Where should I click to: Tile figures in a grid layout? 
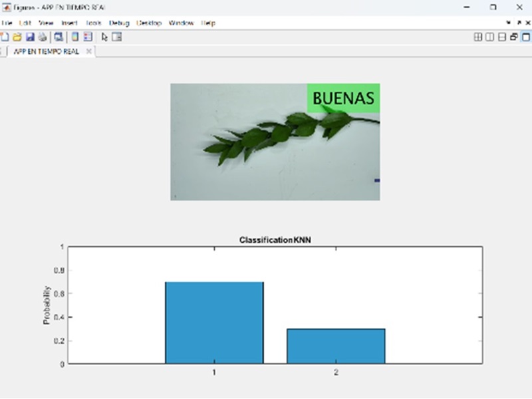(477, 37)
